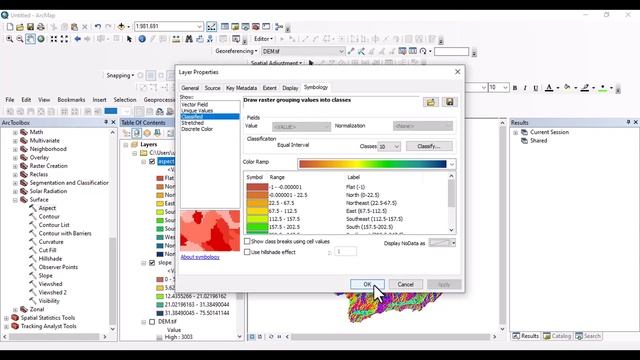Choose the Select Elements arrow tool
640x360 pixels.
(129, 39)
